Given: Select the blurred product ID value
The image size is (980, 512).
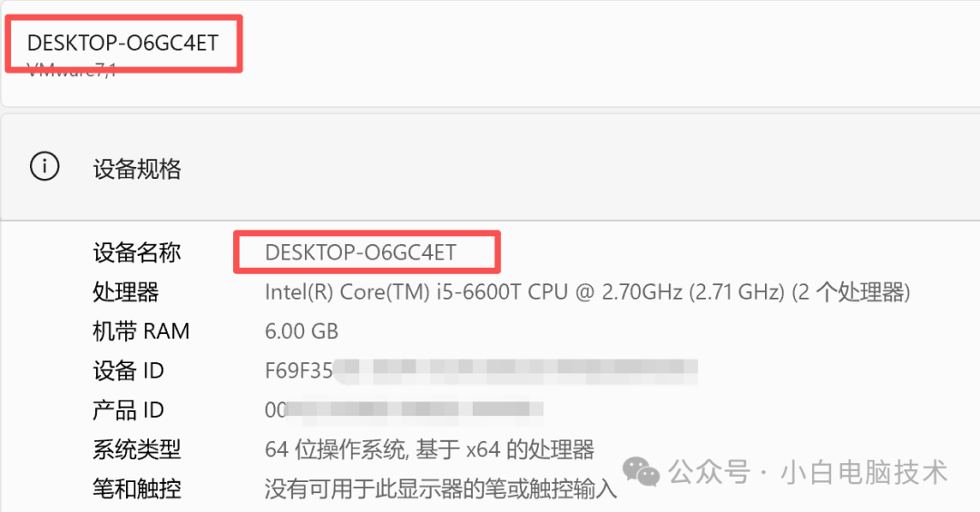Looking at the screenshot, I should pyautogui.click(x=404, y=410).
